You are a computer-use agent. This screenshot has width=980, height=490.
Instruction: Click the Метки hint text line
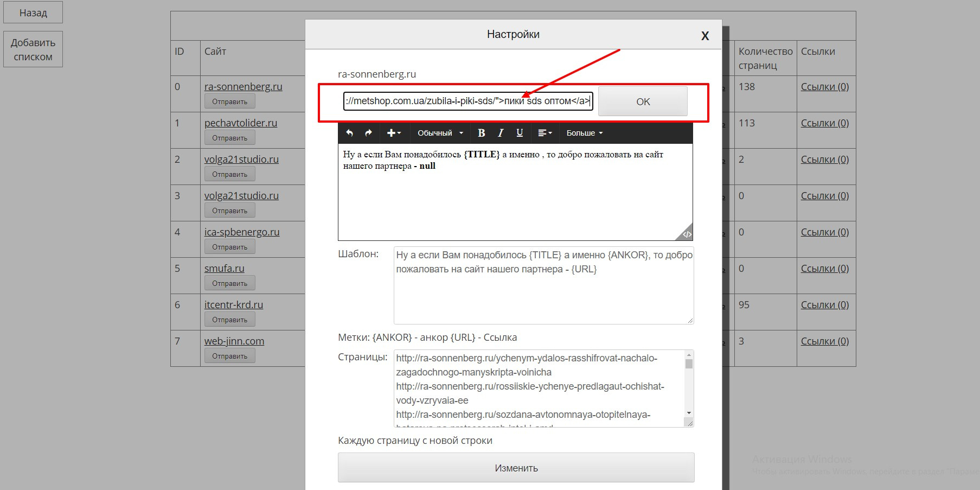(427, 337)
